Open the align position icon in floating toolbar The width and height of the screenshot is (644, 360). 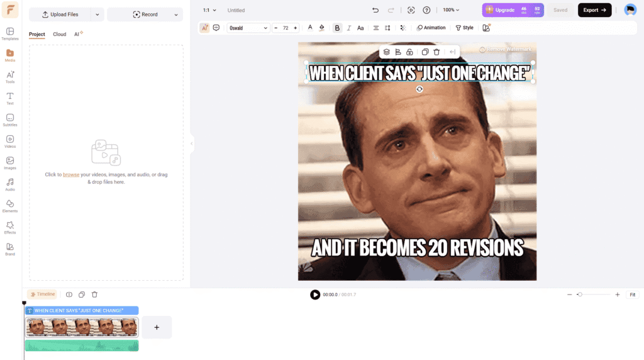click(398, 52)
